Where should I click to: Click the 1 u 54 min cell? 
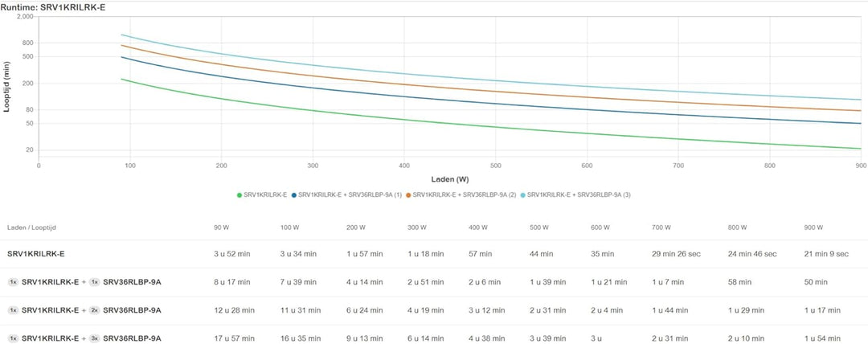821,338
